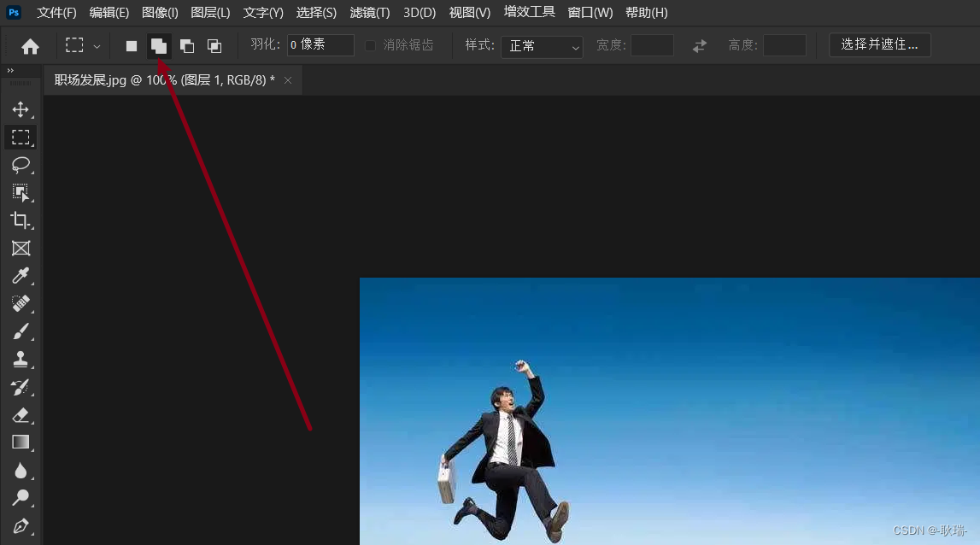Click the 选择并遮住 button
Viewport: 980px width, 545px height.
coord(879,44)
